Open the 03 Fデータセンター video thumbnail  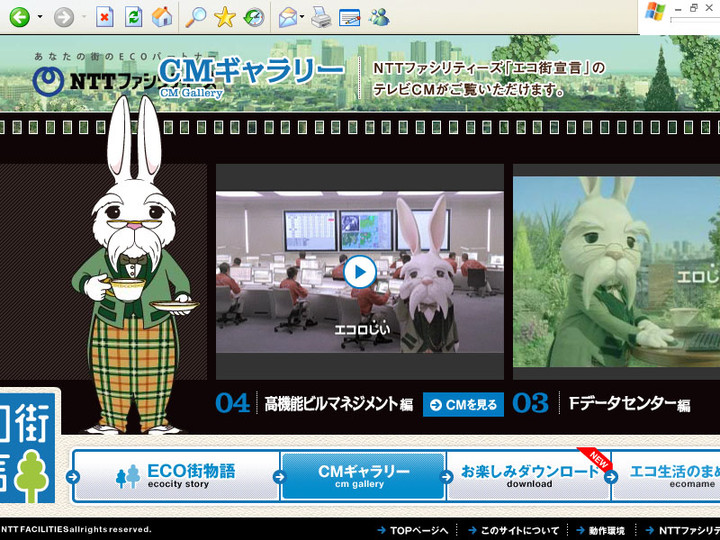tap(616, 272)
